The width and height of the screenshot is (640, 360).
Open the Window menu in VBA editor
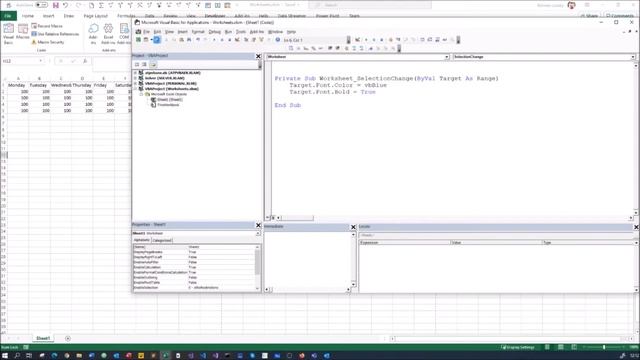pyautogui.click(x=275, y=32)
